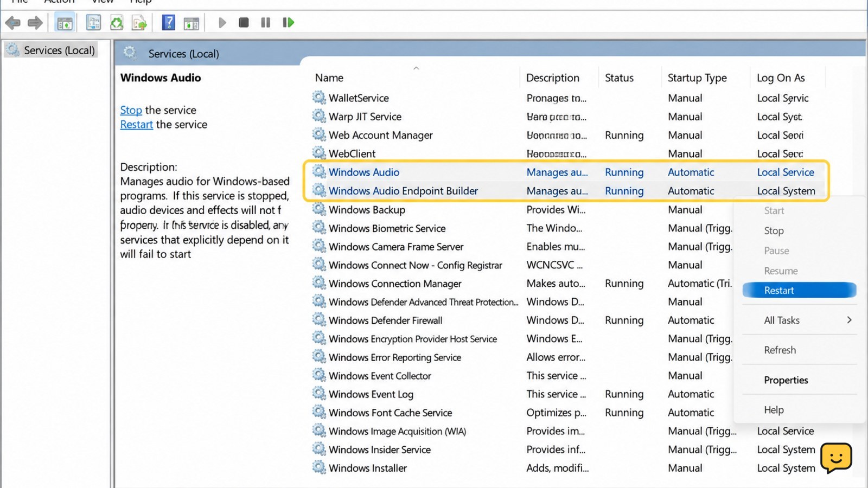Select the Windows Image Acquisition (WIA) row

(x=397, y=431)
